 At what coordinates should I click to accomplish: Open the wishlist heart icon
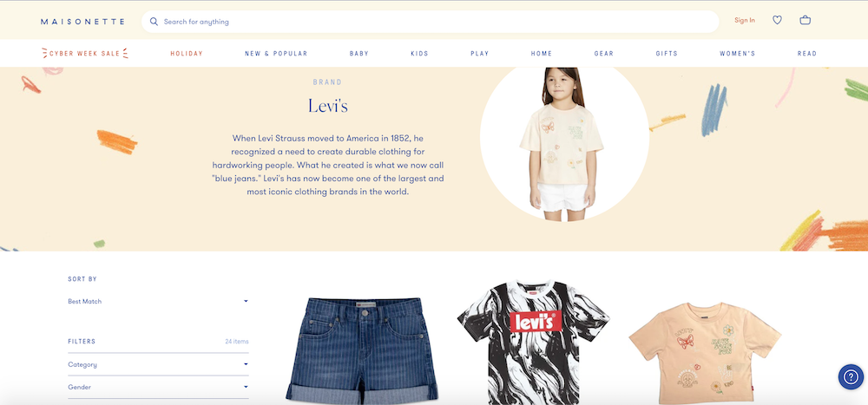point(777,20)
